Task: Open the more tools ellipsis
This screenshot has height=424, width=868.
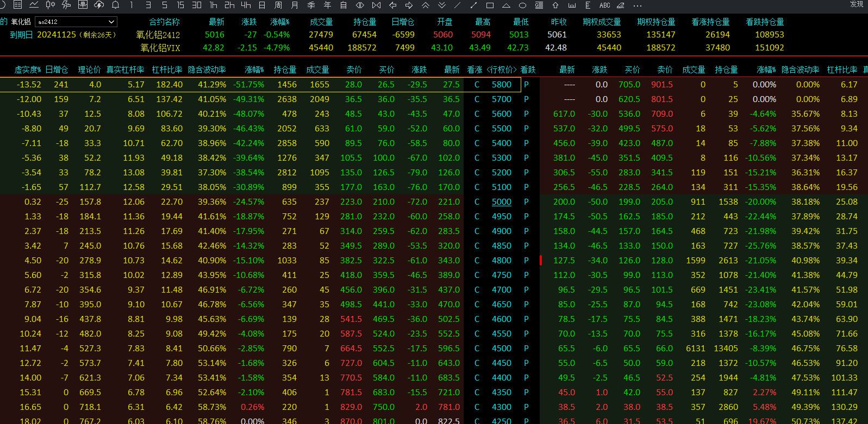Action: point(637,5)
